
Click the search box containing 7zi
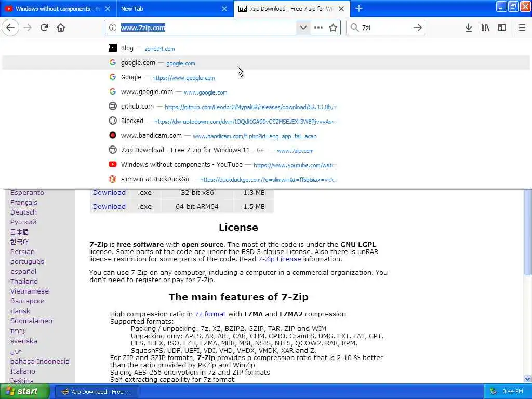(385, 28)
